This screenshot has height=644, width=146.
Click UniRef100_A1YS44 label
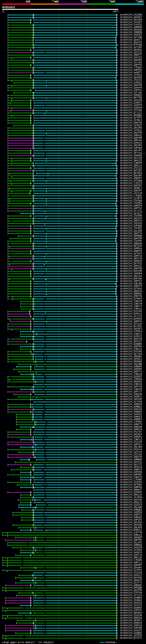(131, 354)
